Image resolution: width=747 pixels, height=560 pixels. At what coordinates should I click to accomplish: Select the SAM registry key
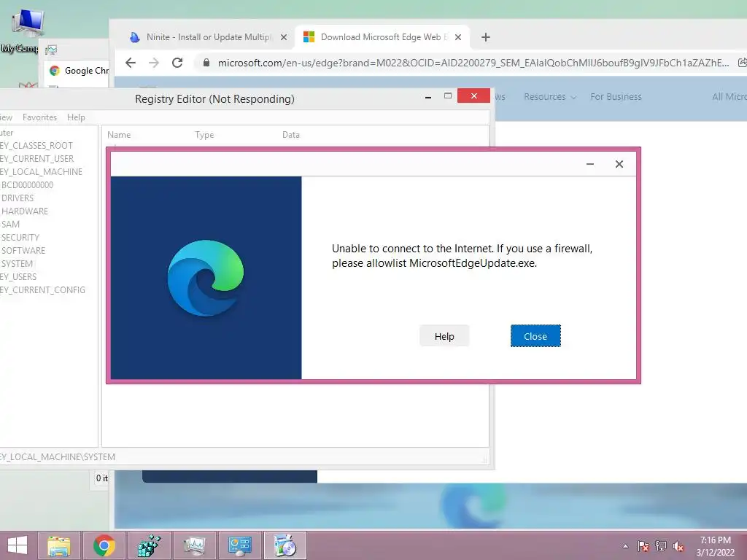click(10, 225)
